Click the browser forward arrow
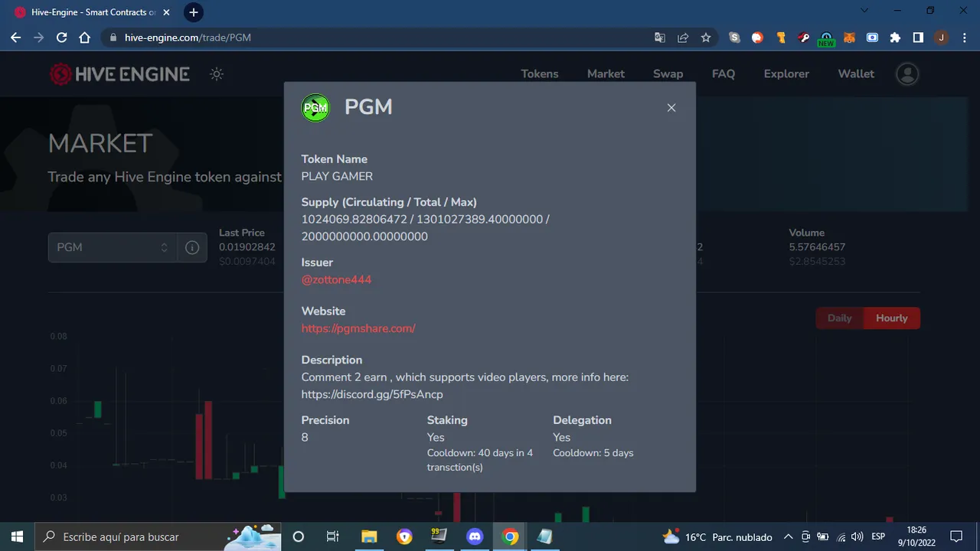This screenshot has width=980, height=551. click(38, 37)
